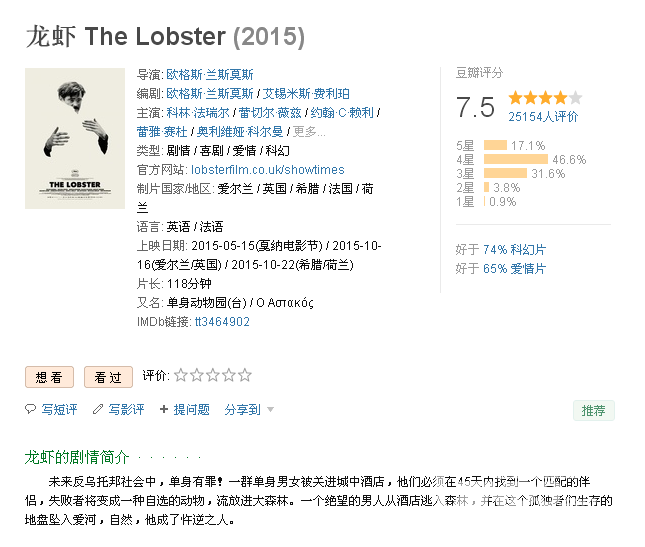Mark the film as 想看
Screen dimensions: 645x547
click(49, 377)
